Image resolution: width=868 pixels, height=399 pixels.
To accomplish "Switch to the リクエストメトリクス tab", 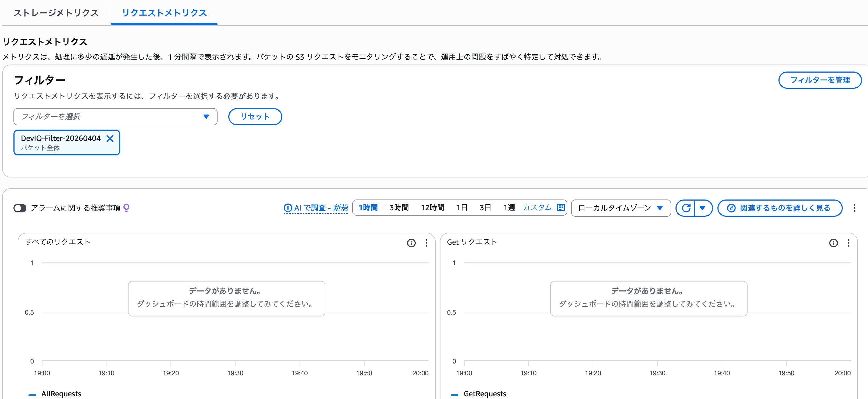I will click(x=164, y=13).
